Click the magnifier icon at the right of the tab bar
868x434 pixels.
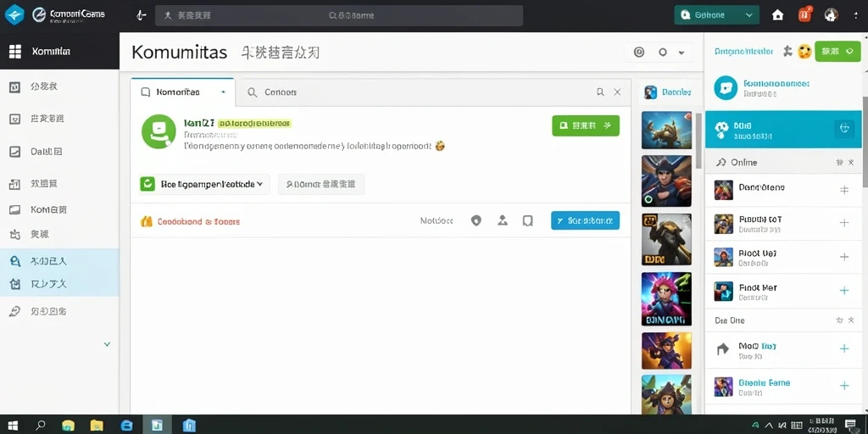600,92
